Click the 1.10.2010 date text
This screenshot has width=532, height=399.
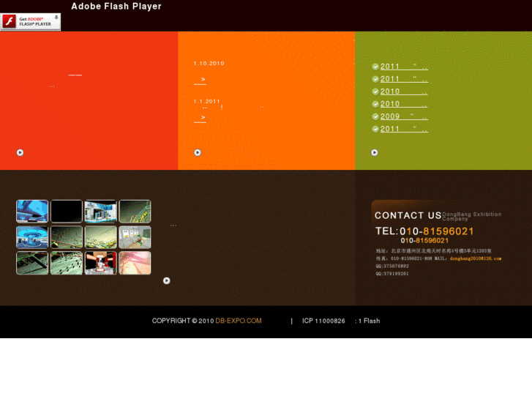(x=209, y=63)
